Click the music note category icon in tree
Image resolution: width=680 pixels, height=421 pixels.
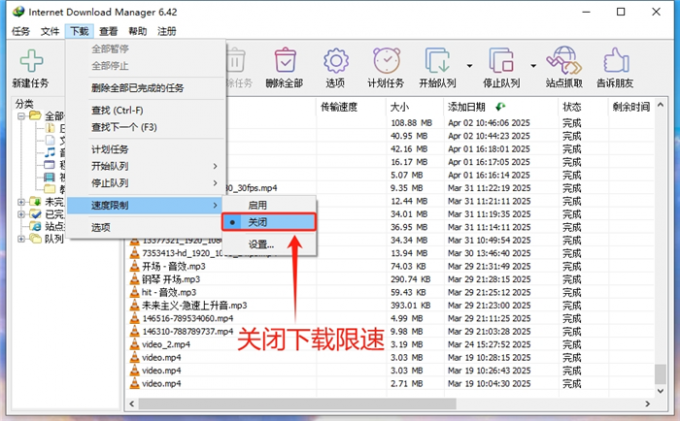pos(50,152)
